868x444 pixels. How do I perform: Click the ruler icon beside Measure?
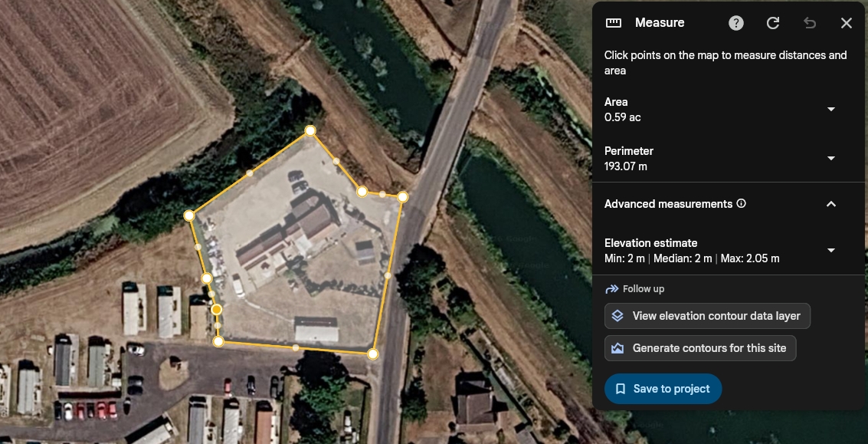(614, 23)
